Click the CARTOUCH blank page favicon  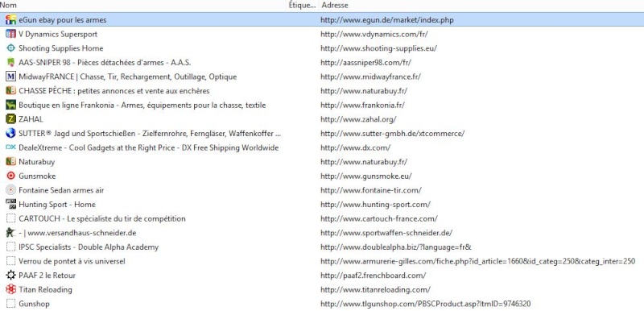[11, 218]
